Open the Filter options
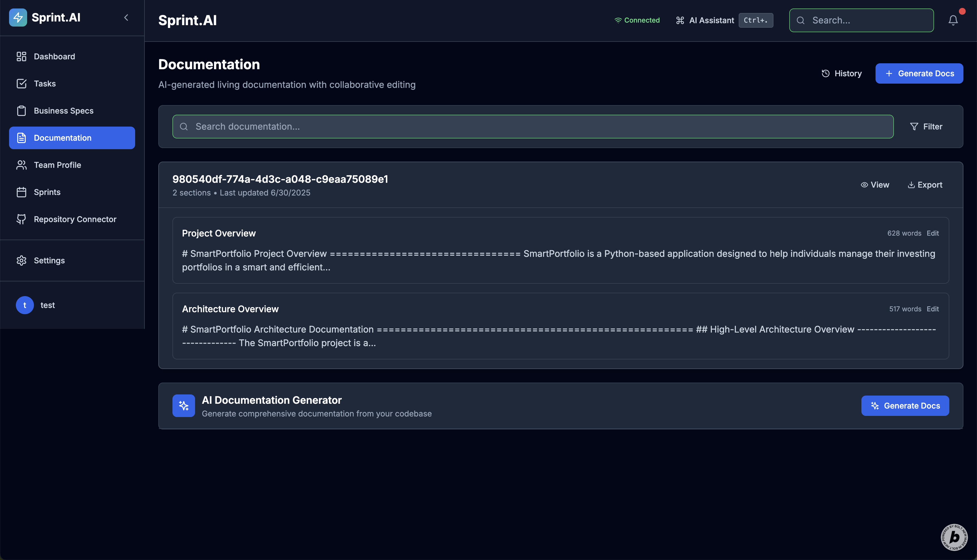The image size is (977, 560). 926,127
